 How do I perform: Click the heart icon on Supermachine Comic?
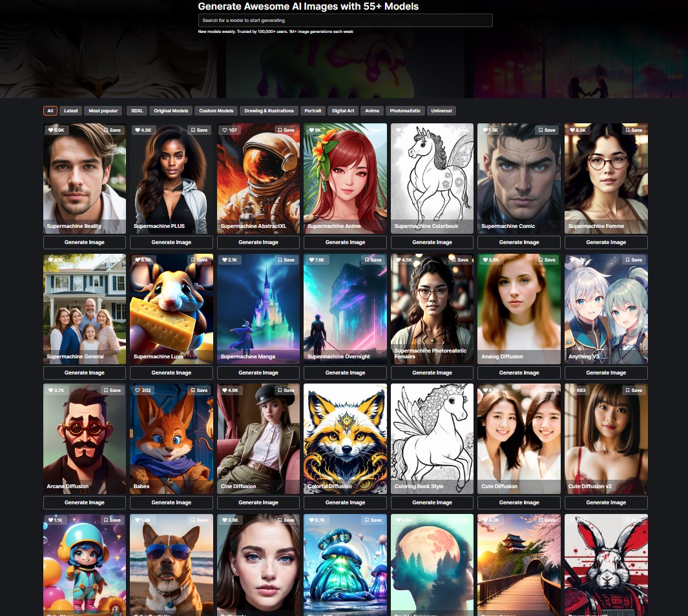[x=485, y=130]
